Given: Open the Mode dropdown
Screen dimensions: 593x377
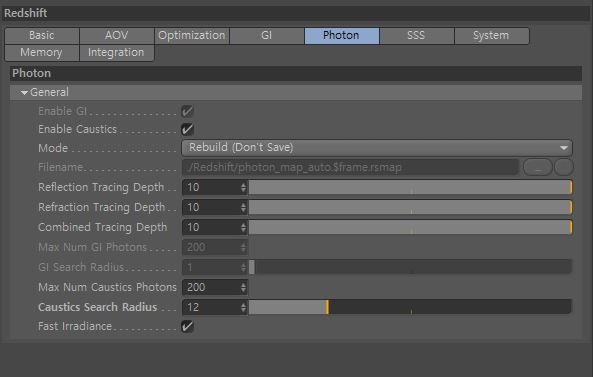Looking at the screenshot, I should tap(377, 147).
